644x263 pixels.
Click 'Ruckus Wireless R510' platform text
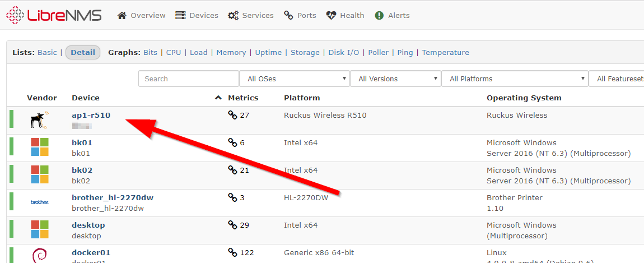pos(325,116)
